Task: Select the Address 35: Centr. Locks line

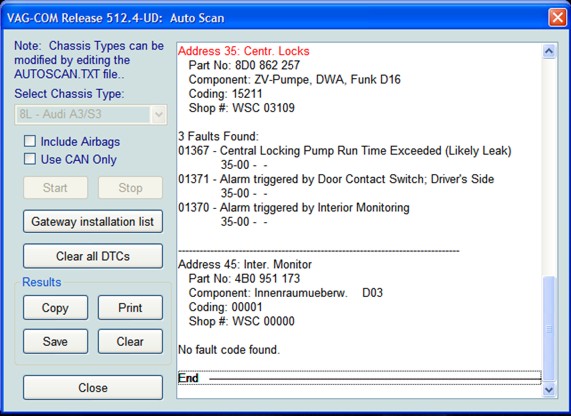Action: click(244, 51)
